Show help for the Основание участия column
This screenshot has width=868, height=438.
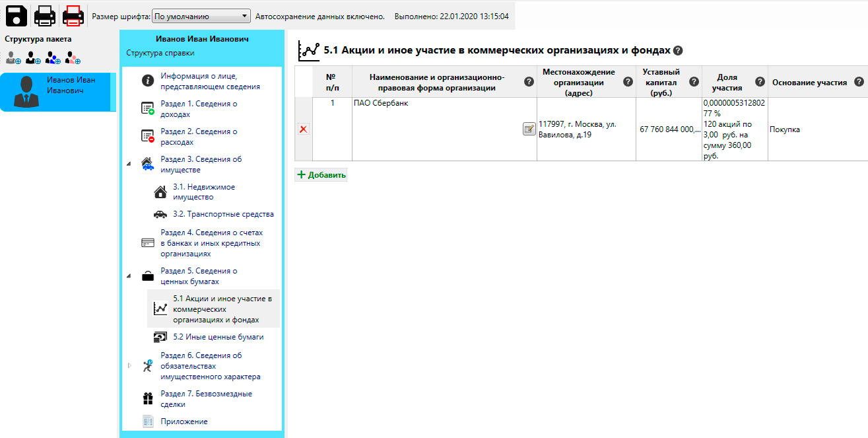pyautogui.click(x=859, y=82)
